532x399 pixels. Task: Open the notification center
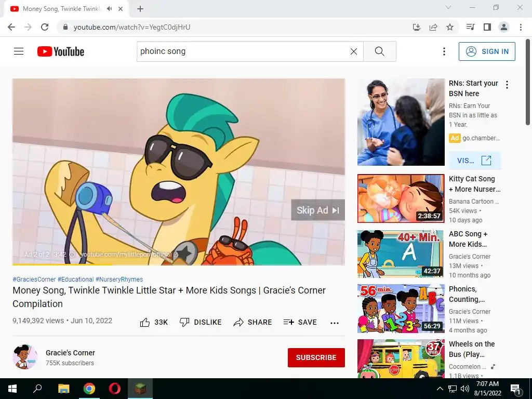tap(516, 389)
